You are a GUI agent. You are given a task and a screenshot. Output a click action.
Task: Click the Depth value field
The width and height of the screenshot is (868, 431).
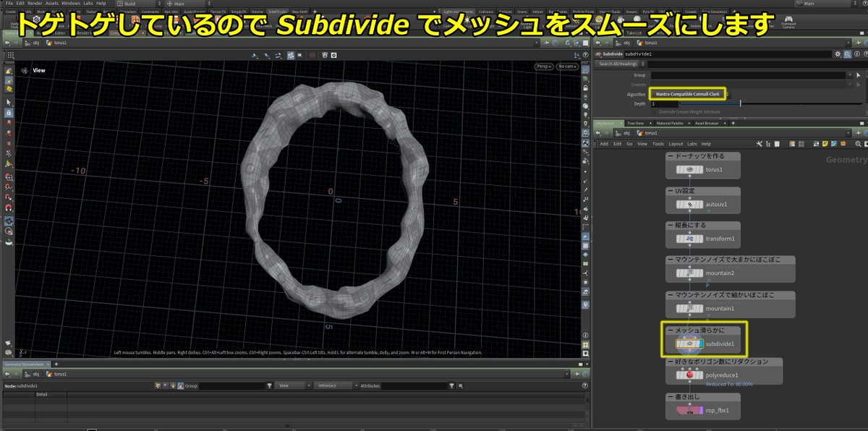(x=664, y=103)
